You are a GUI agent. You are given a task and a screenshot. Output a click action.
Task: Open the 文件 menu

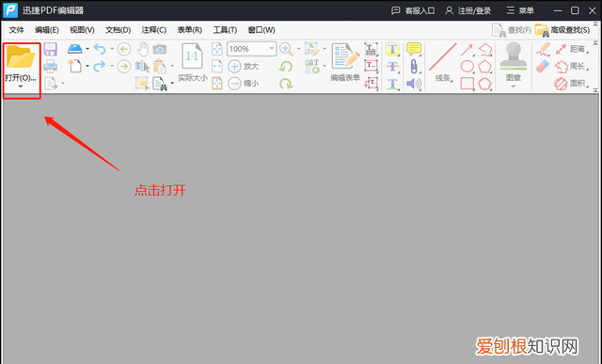(17, 30)
